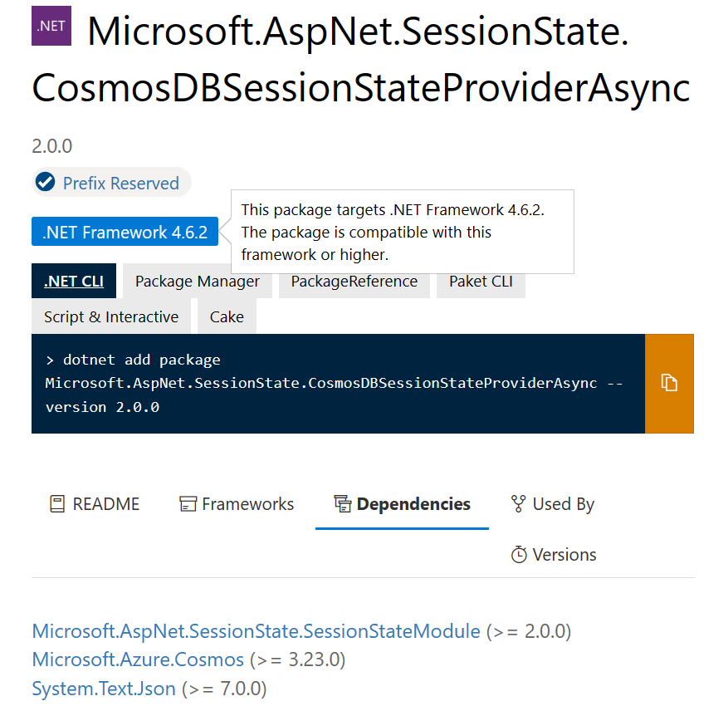Click the Versions clock icon
The image size is (728, 706).
(519, 555)
